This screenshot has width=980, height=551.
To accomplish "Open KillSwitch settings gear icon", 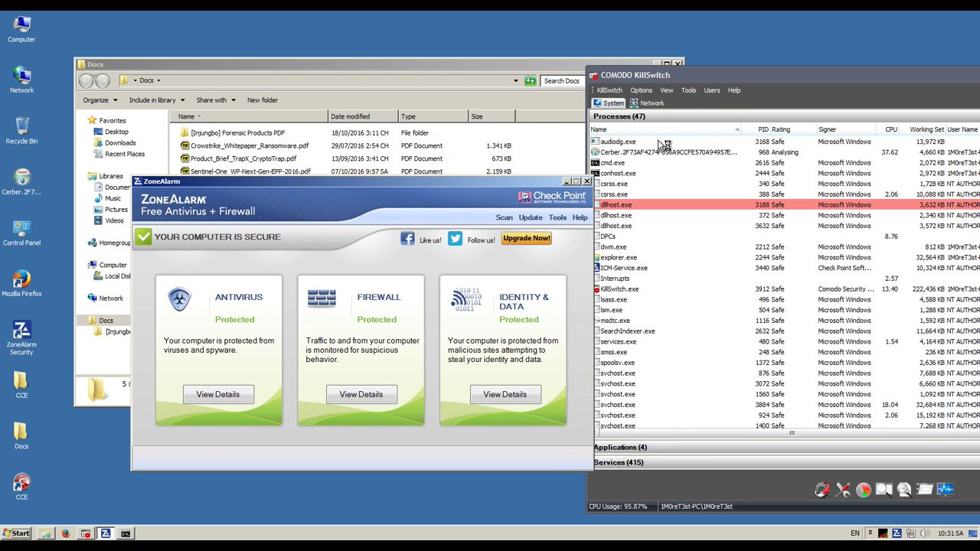I will pos(822,490).
